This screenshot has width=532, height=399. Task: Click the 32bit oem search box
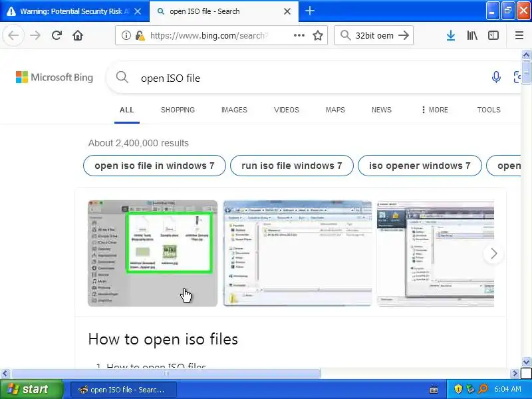[x=374, y=35]
